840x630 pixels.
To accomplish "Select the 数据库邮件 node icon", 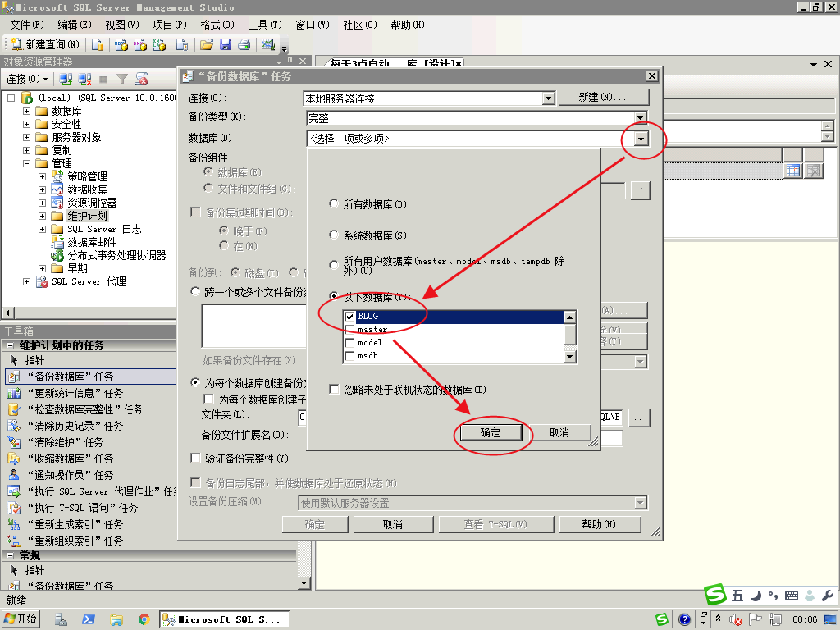I will click(x=57, y=242).
